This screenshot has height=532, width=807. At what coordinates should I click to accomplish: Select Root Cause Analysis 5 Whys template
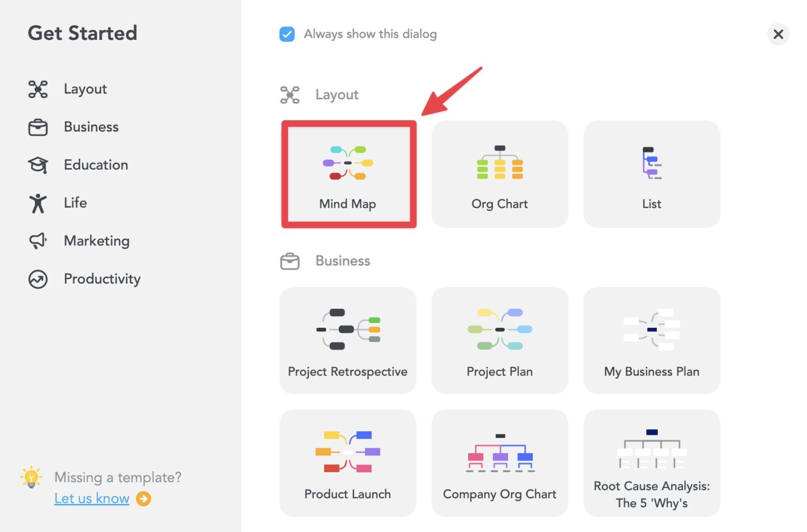(651, 463)
